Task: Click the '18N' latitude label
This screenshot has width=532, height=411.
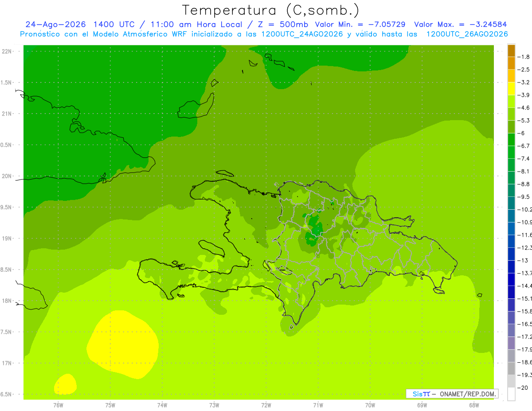Action: click(8, 301)
